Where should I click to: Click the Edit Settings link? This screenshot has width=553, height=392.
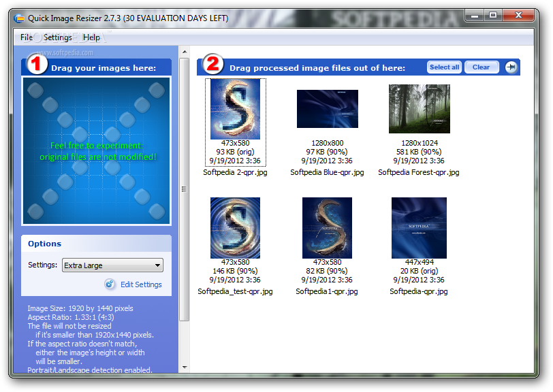point(141,284)
